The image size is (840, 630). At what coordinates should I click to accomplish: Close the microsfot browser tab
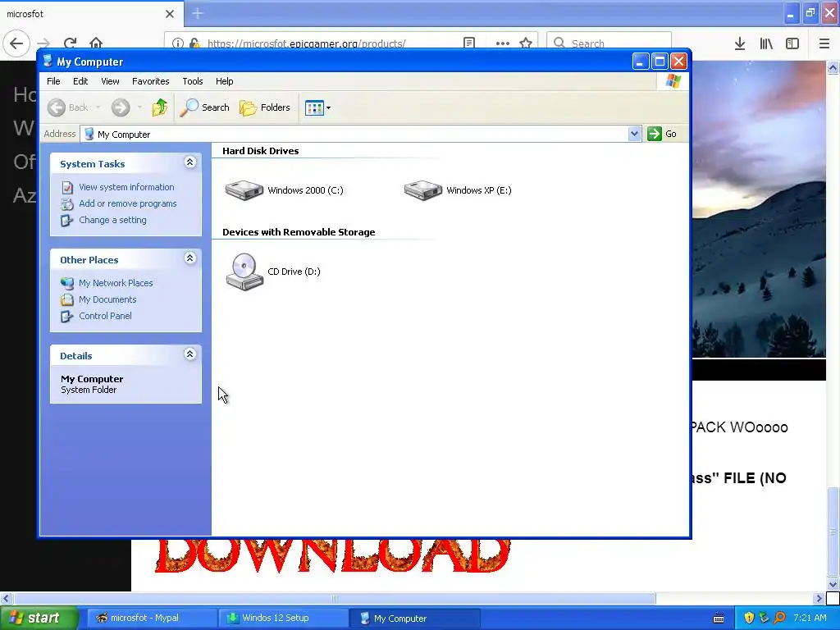[170, 14]
